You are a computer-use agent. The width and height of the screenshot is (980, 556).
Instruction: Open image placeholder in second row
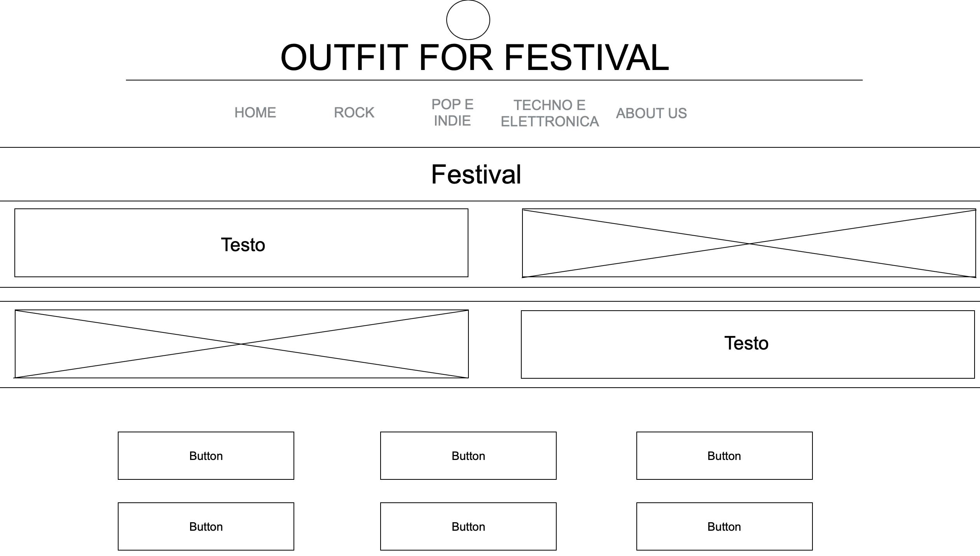pos(241,344)
